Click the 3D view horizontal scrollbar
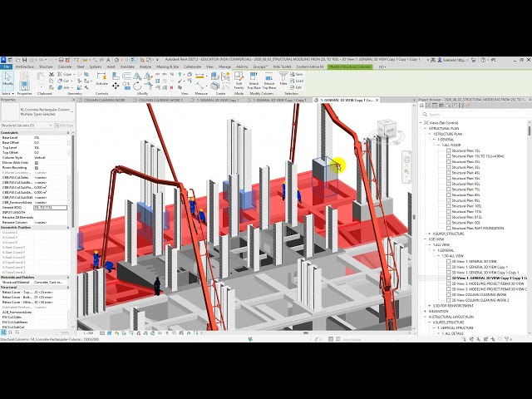 pyautogui.click(x=305, y=332)
